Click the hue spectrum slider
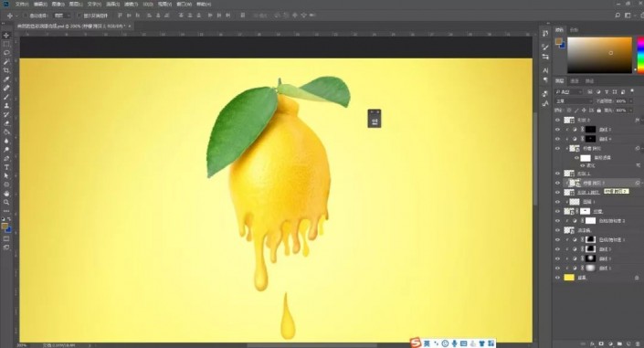644x348 pixels. click(640, 55)
